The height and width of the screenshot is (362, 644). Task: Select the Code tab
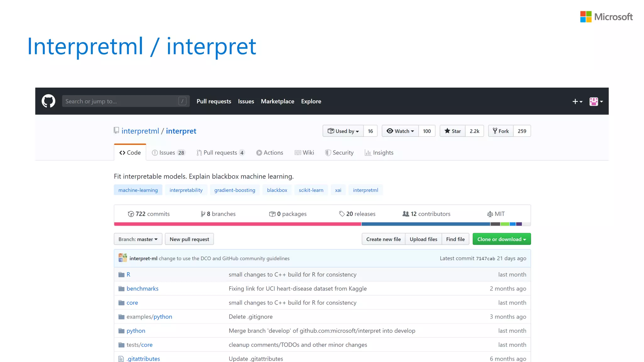(x=130, y=152)
